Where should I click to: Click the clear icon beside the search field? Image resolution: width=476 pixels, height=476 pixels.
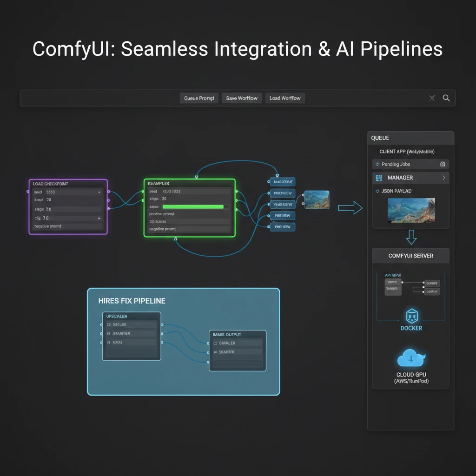(432, 98)
